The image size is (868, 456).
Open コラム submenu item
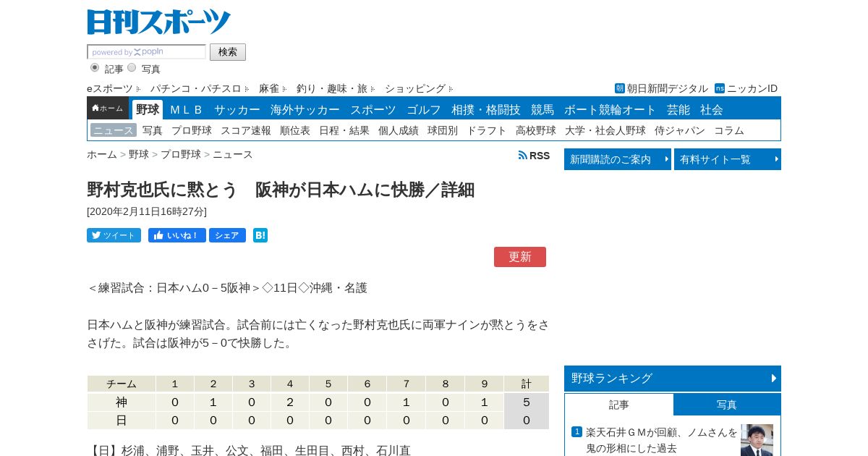[x=729, y=130]
